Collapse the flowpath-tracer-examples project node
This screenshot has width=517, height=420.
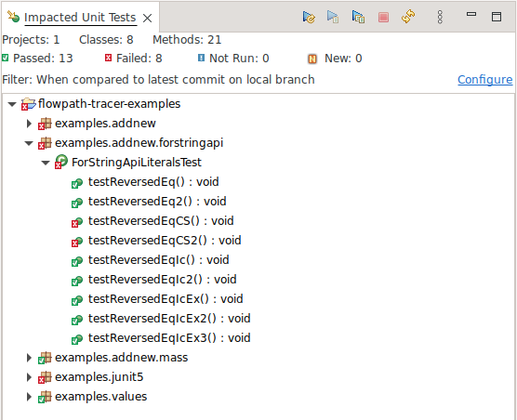coord(12,104)
